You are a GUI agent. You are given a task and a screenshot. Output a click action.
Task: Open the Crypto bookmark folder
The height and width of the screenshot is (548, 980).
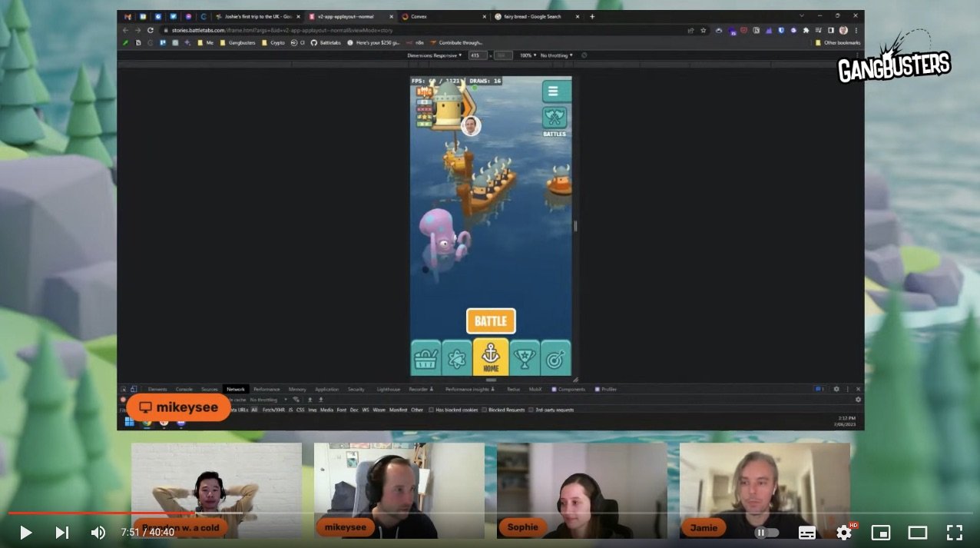(x=273, y=42)
